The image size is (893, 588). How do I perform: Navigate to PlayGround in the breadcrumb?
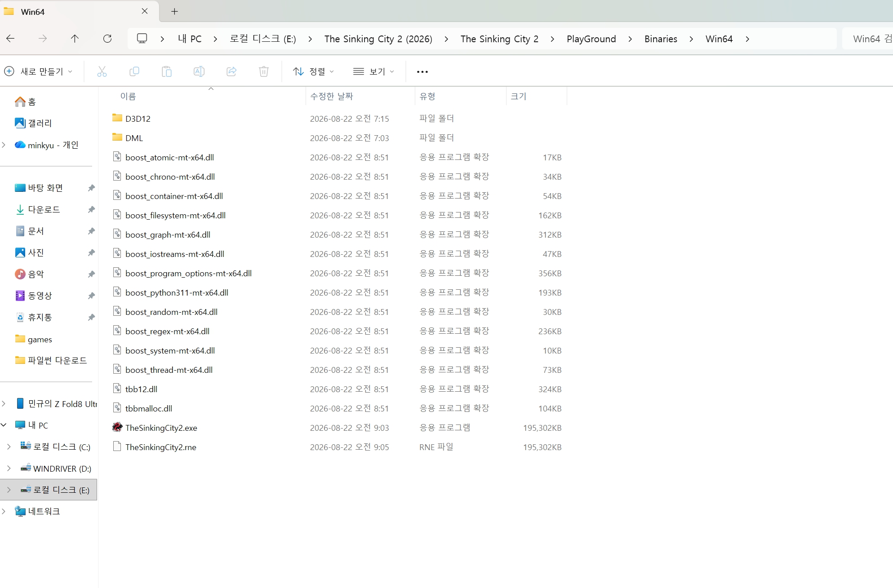[591, 39]
